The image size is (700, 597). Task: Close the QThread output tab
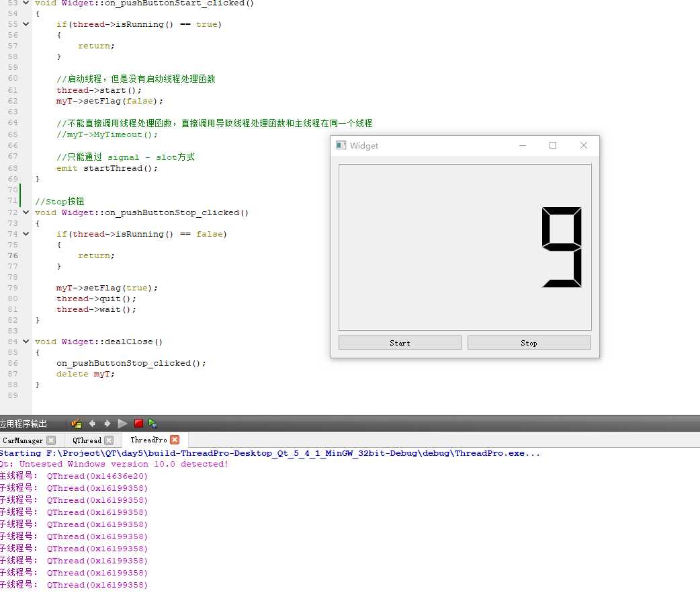click(109, 440)
